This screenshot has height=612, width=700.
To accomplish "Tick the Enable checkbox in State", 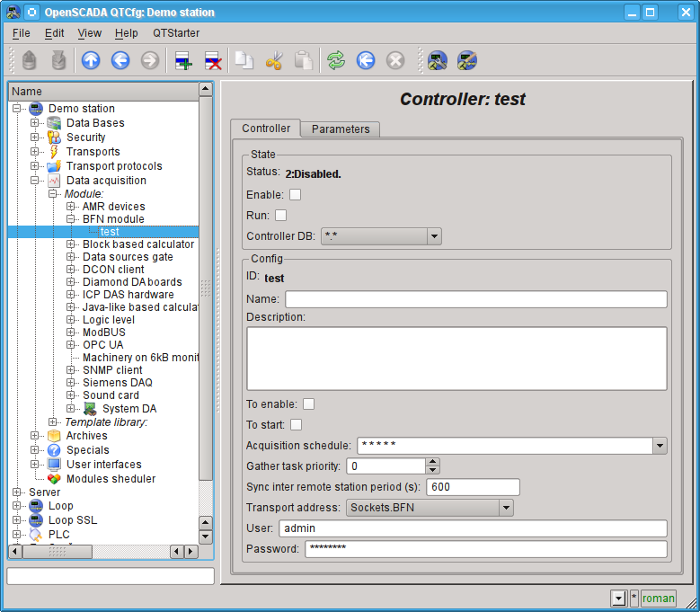I will (295, 194).
